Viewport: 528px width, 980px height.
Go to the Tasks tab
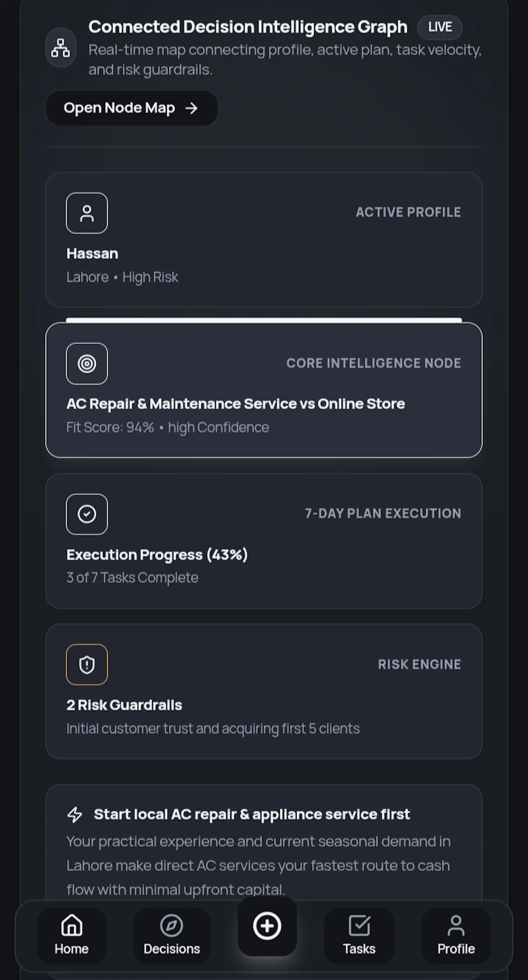pyautogui.click(x=359, y=936)
